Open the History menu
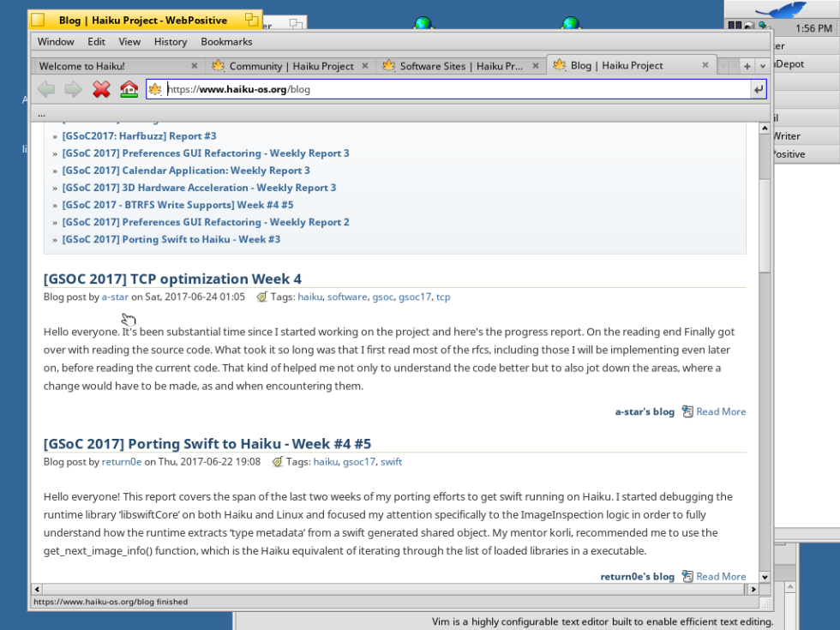840x630 pixels. pos(170,41)
